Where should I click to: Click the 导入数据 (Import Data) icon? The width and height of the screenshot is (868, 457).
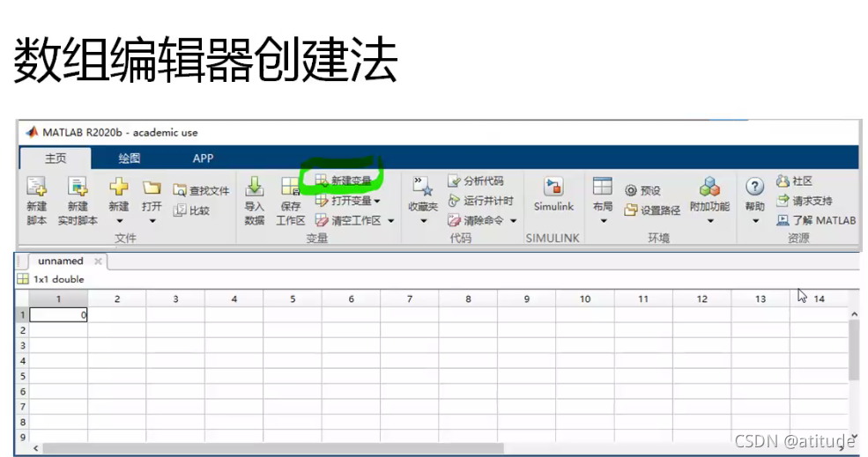pos(255,187)
